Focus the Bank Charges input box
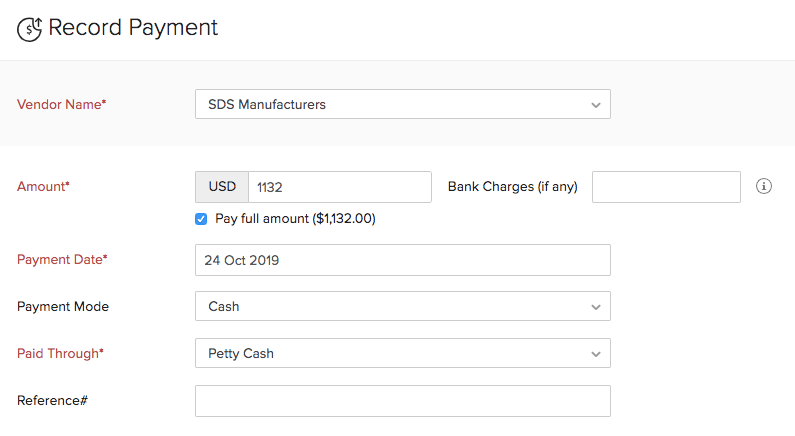The height and width of the screenshot is (436, 795). (666, 186)
